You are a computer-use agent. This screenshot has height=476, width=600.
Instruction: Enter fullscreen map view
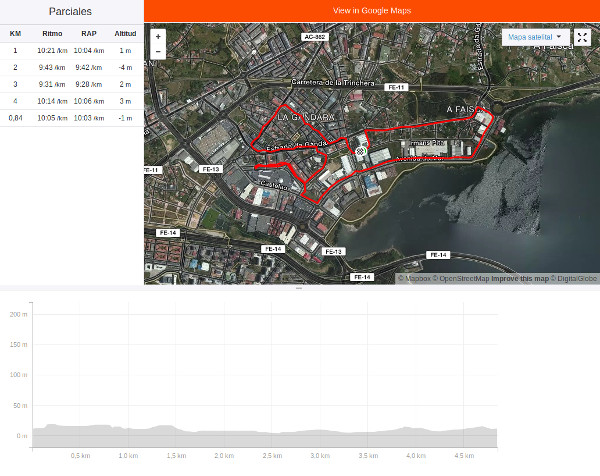582,37
